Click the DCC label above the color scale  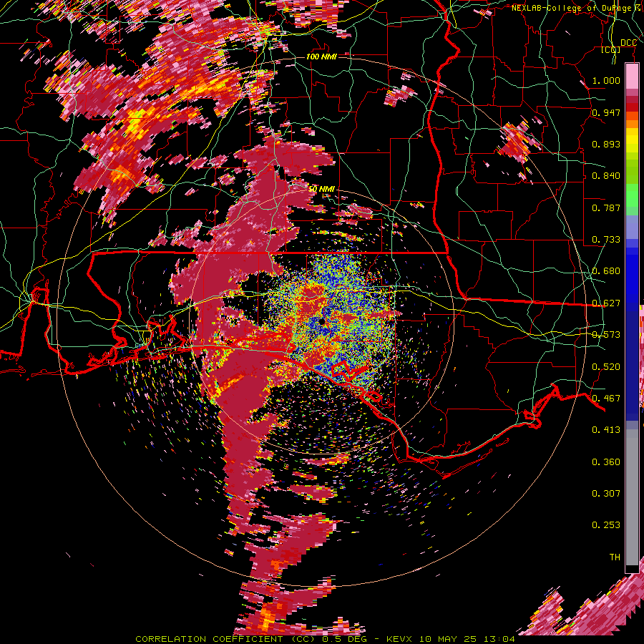628,43
